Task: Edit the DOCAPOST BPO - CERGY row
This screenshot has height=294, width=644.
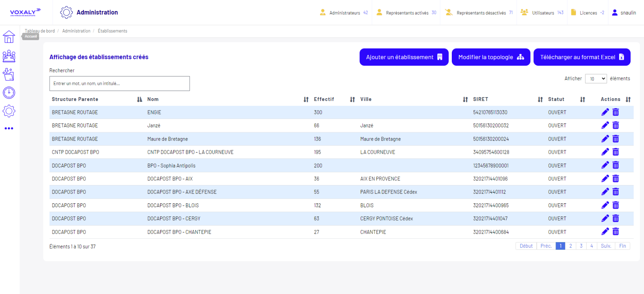Action: point(605,218)
